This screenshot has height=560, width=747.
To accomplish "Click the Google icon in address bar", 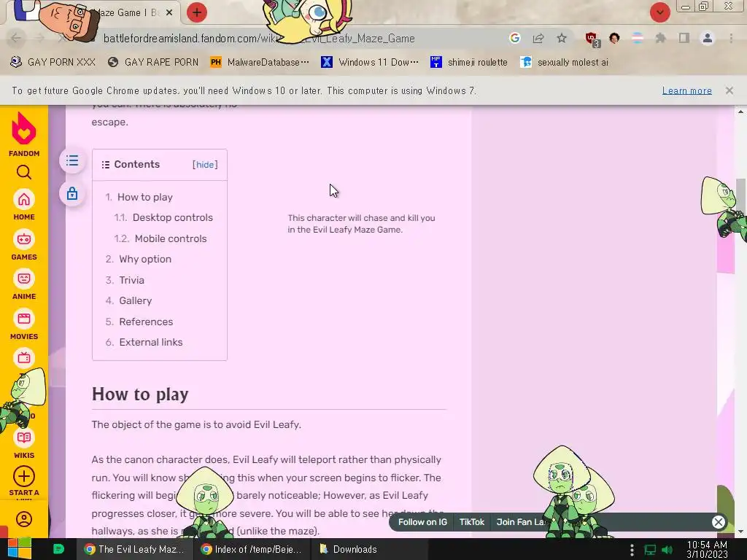I will pyautogui.click(x=514, y=38).
